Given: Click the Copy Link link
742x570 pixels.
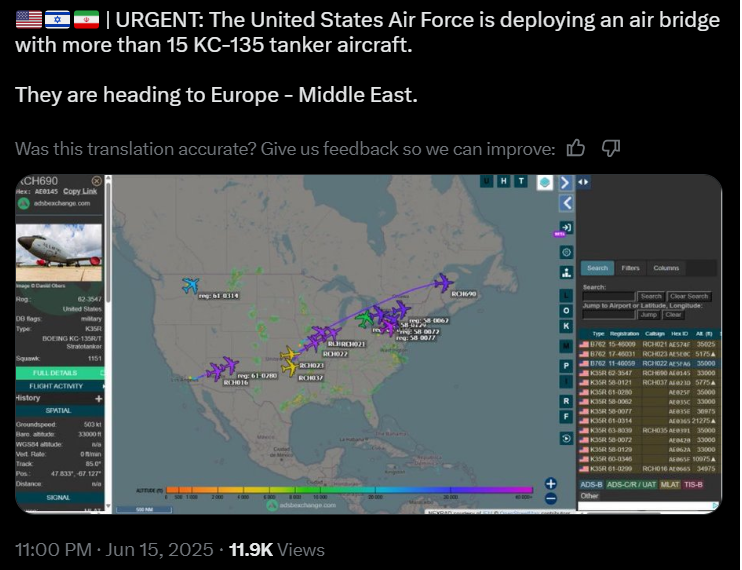Looking at the screenshot, I should click(x=80, y=191).
